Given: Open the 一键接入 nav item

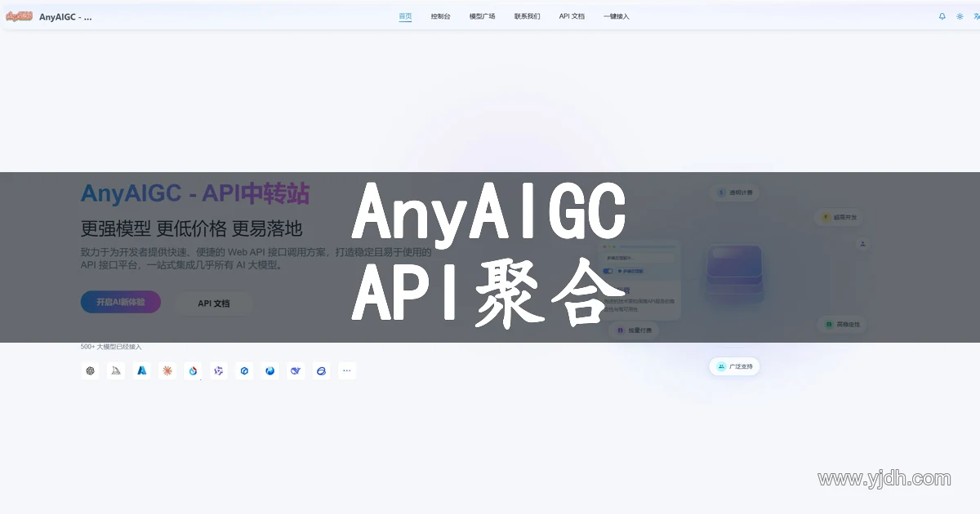Looking at the screenshot, I should (x=617, y=16).
